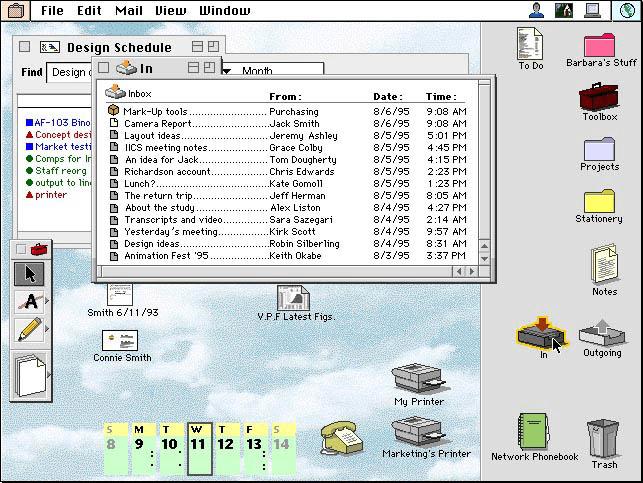Sort by the Time: column header

click(441, 97)
